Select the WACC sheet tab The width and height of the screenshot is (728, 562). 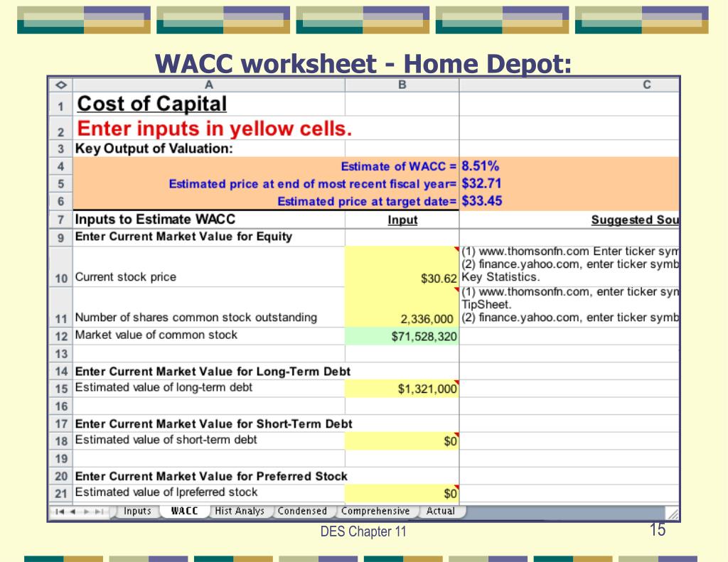[x=184, y=511]
